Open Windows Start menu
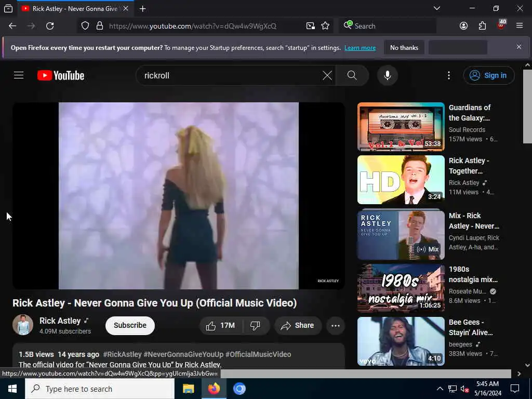Viewport: 532px width, 399px height. tap(12, 389)
